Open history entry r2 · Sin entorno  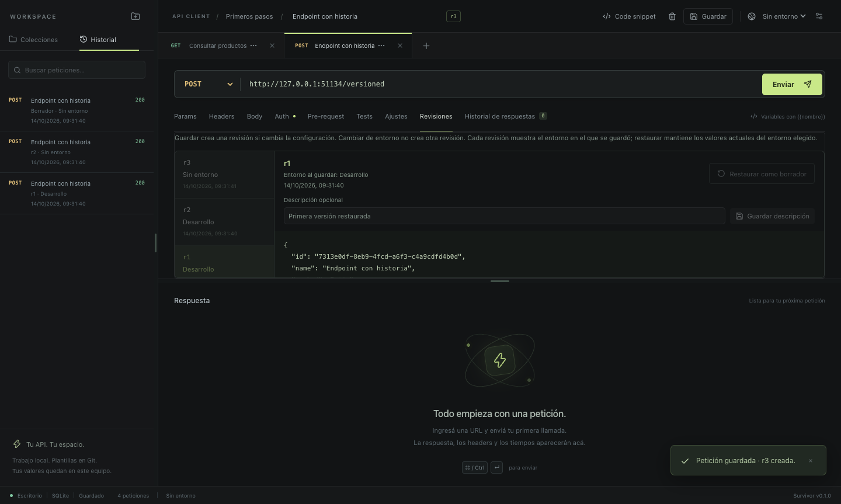pyautogui.click(x=77, y=152)
